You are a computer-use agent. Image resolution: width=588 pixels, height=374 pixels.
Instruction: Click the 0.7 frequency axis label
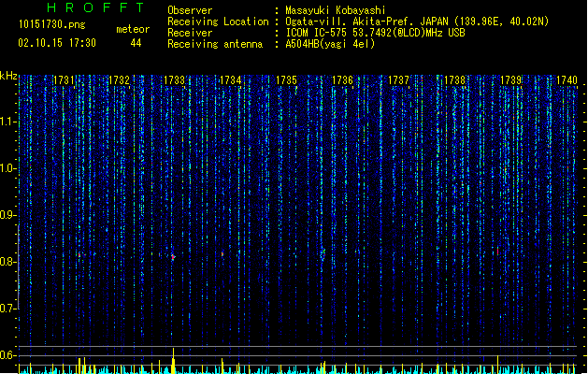8,309
